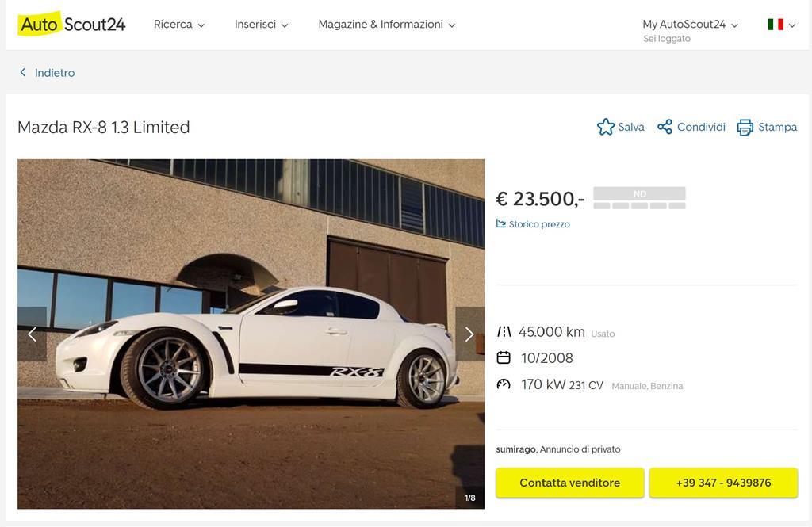This screenshot has width=812, height=527.
Task: Open Magazine & Informazioni menu
Action: [x=386, y=25]
